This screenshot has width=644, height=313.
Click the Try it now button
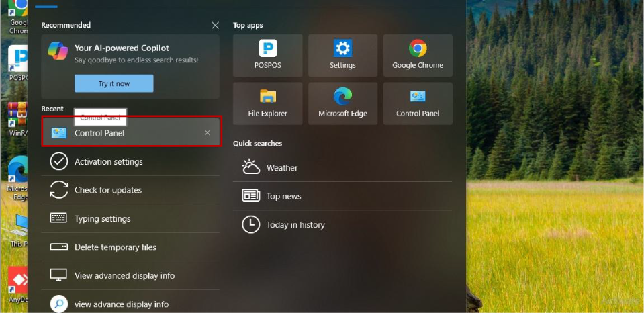pyautogui.click(x=113, y=83)
